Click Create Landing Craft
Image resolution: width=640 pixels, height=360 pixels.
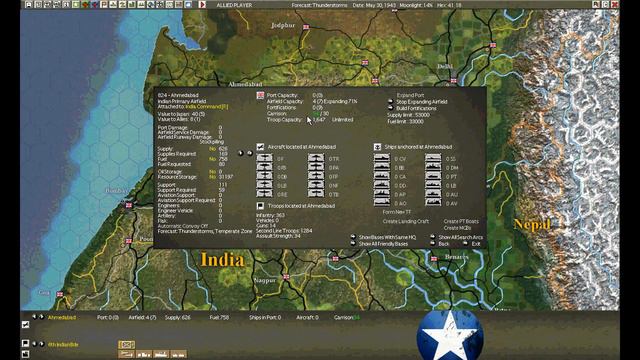coord(405,221)
